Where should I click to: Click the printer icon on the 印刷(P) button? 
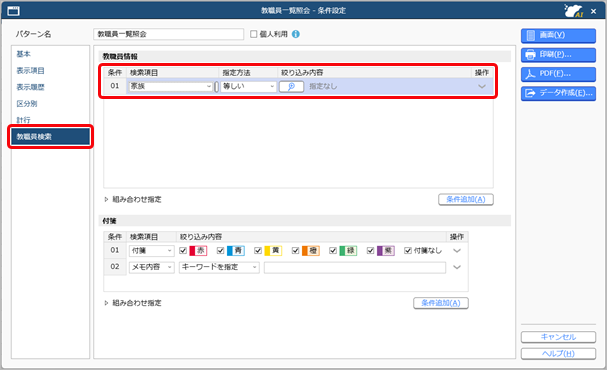(531, 55)
